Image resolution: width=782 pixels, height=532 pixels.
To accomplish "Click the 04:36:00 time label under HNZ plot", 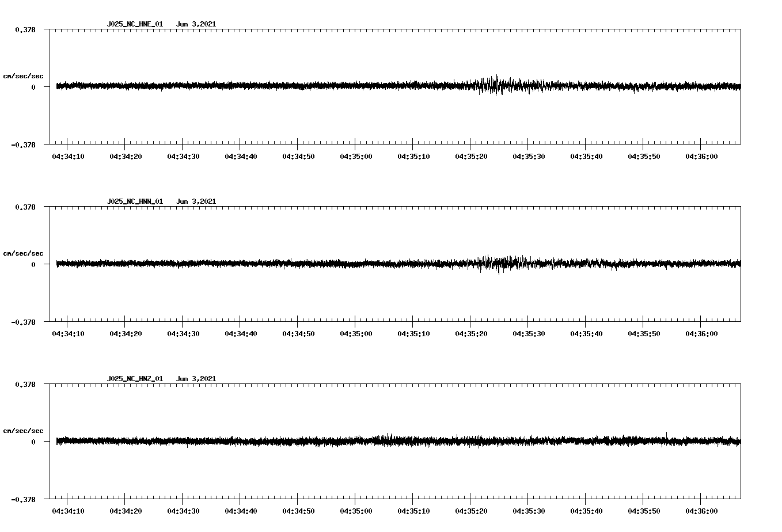I will click(701, 511).
